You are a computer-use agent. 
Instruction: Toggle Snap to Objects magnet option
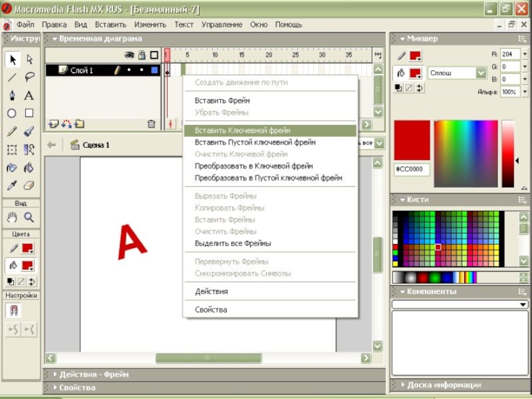tap(13, 311)
